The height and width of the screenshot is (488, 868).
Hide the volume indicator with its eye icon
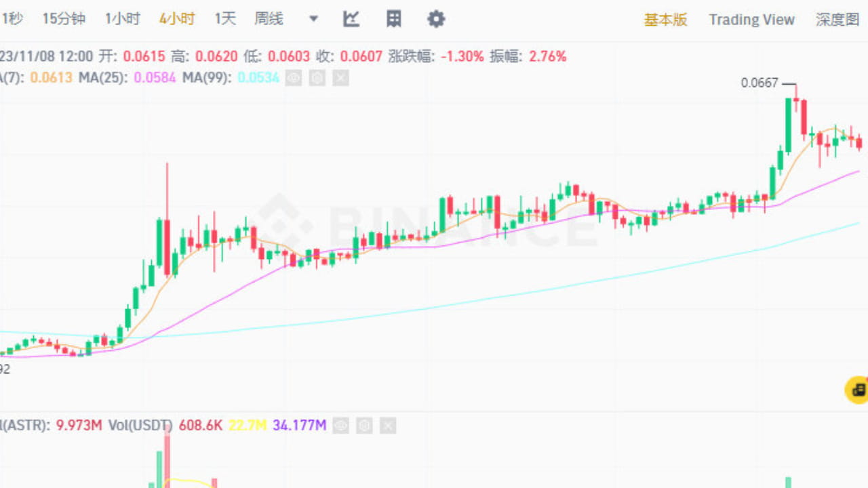pyautogui.click(x=340, y=426)
